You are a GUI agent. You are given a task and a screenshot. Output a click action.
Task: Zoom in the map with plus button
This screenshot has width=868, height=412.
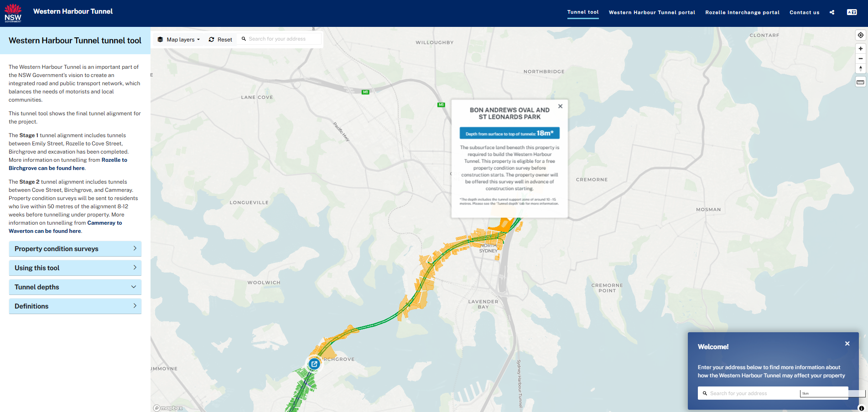[x=860, y=48]
